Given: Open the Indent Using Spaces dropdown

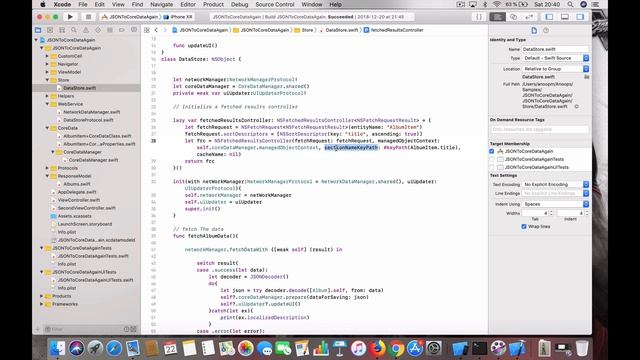Looking at the screenshot, I should pyautogui.click(x=556, y=204).
